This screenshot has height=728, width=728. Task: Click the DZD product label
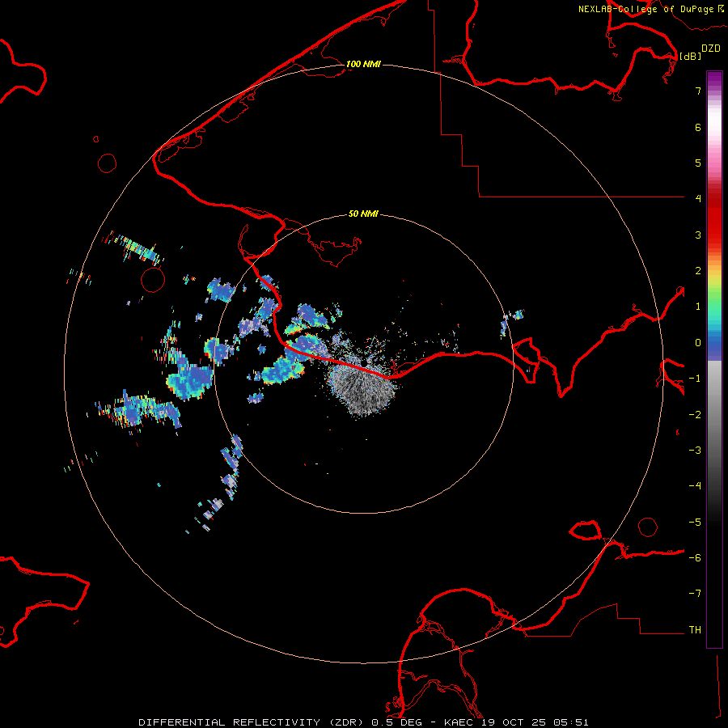pos(711,48)
